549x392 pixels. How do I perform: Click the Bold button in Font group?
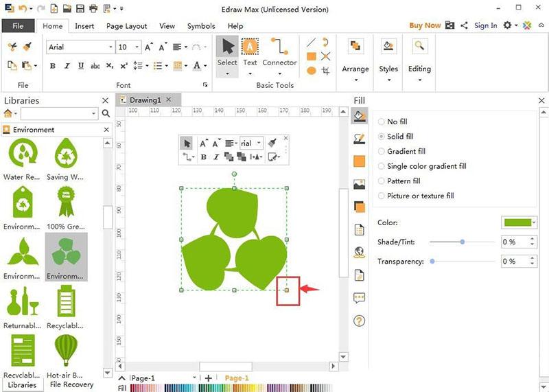click(53, 66)
